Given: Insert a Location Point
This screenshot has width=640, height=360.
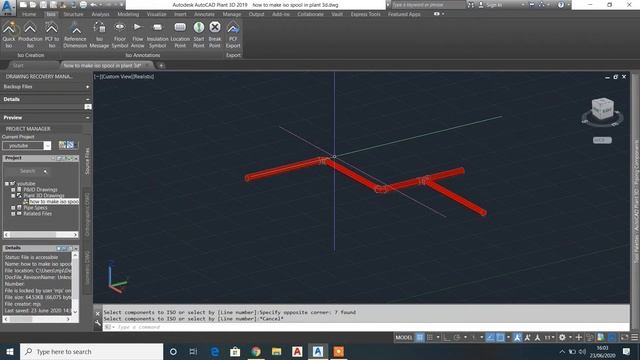Looking at the screenshot, I should tap(180, 35).
